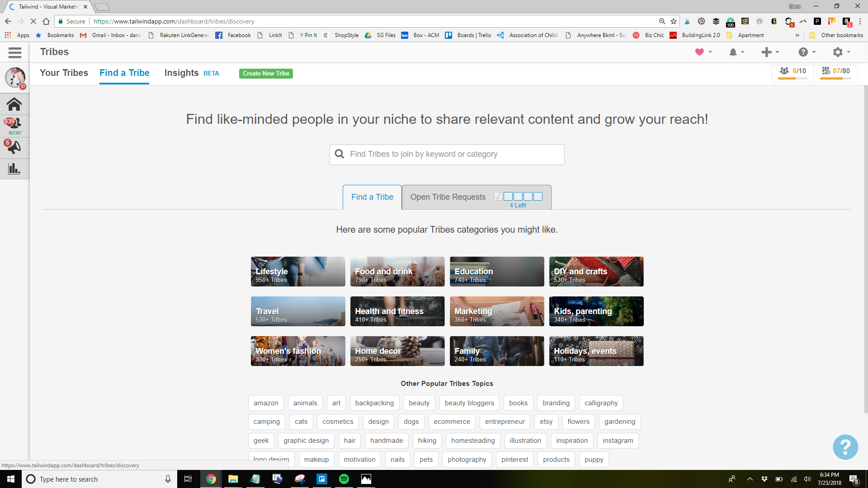
Task: Open the Open Tribe Requests tab
Action: [476, 197]
